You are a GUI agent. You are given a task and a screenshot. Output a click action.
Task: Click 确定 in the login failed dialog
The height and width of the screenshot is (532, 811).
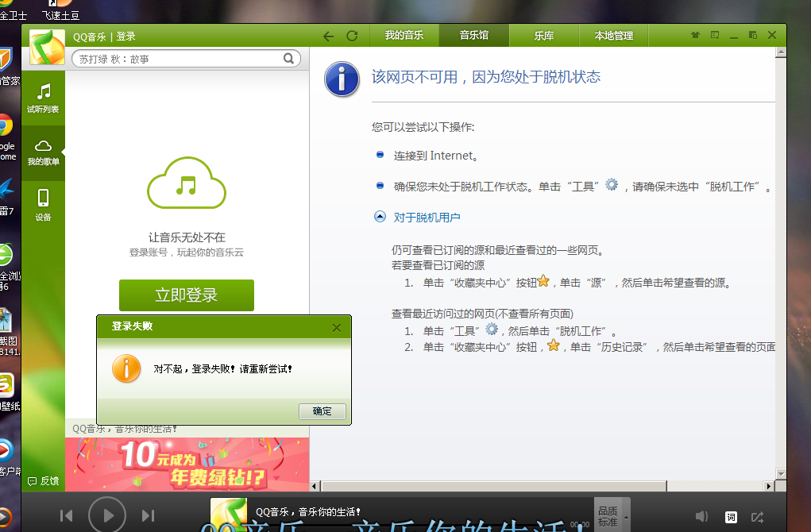(322, 411)
